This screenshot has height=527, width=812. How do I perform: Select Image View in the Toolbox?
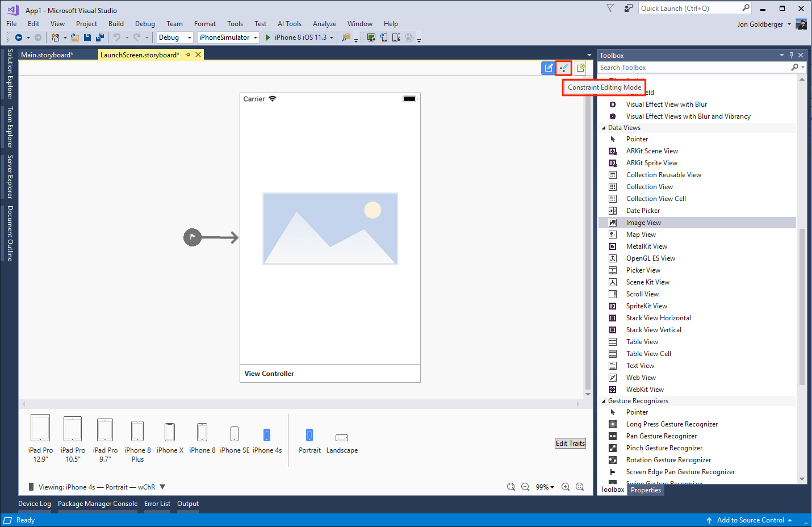point(697,223)
